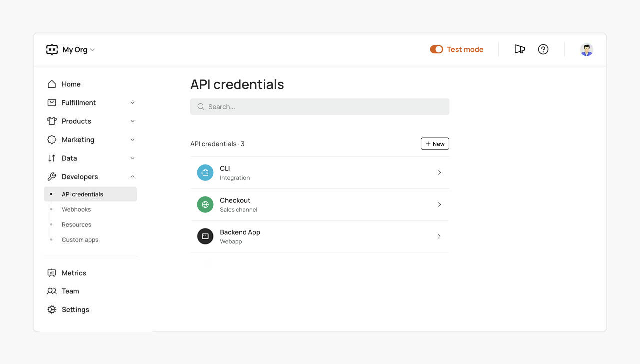Open the Team page link
The height and width of the screenshot is (364, 640).
[x=70, y=291]
